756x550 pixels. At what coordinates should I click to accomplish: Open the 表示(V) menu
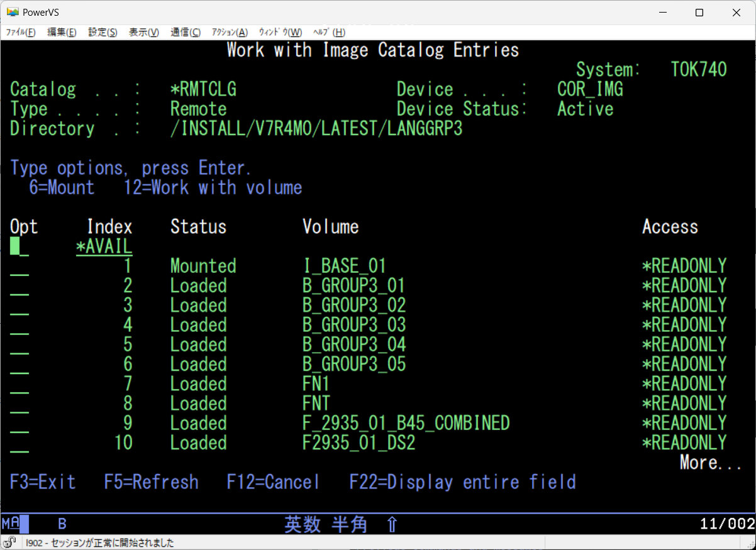(144, 33)
